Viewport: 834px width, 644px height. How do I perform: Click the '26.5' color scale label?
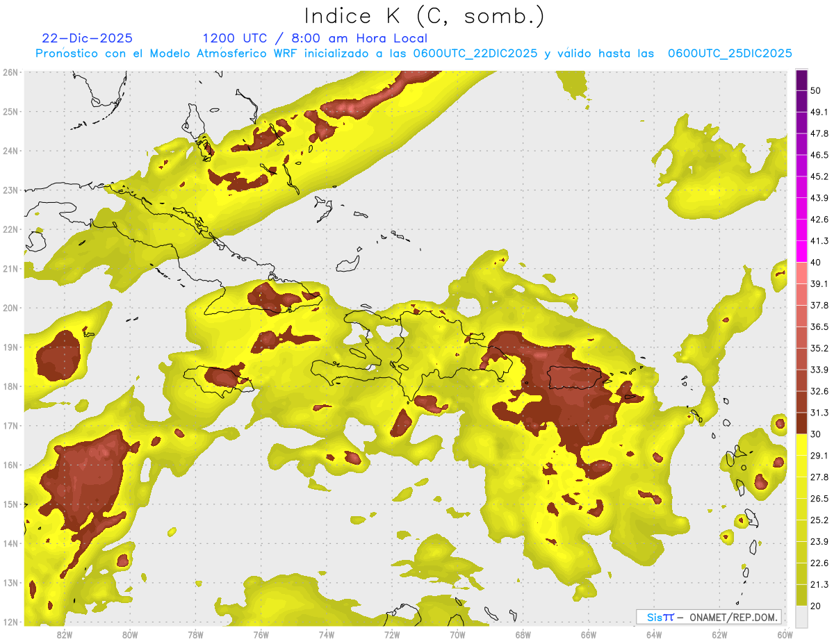[x=819, y=498]
